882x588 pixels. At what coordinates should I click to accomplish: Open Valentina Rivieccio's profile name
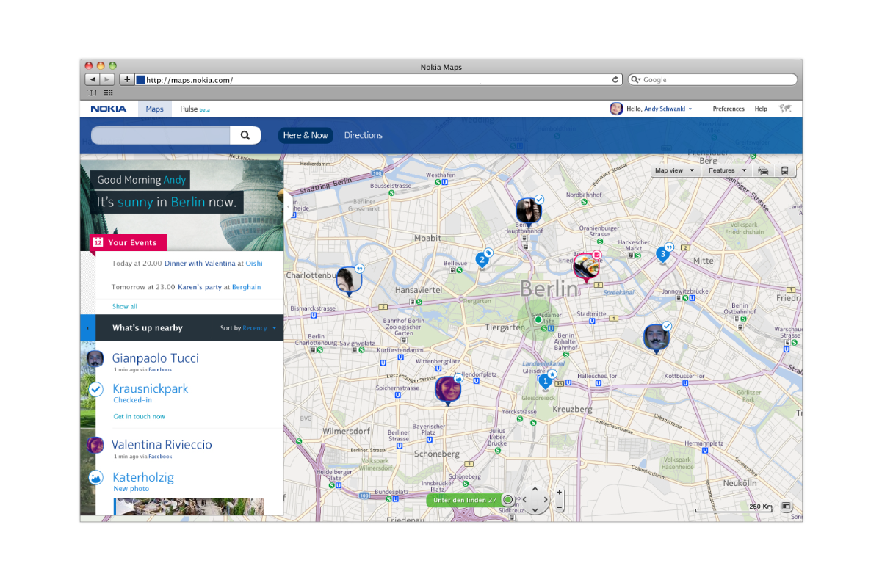pyautogui.click(x=162, y=444)
